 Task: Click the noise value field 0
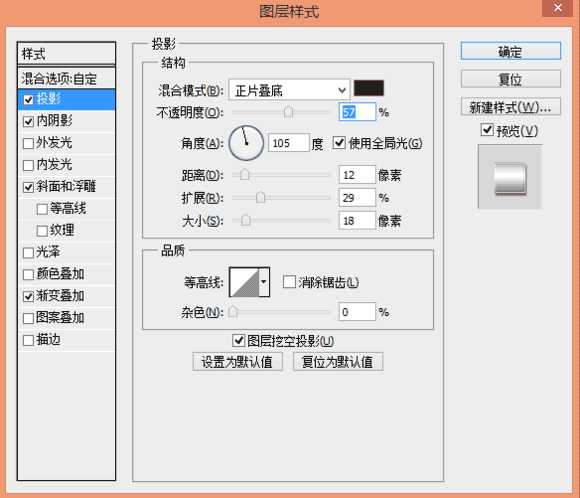[x=357, y=312]
